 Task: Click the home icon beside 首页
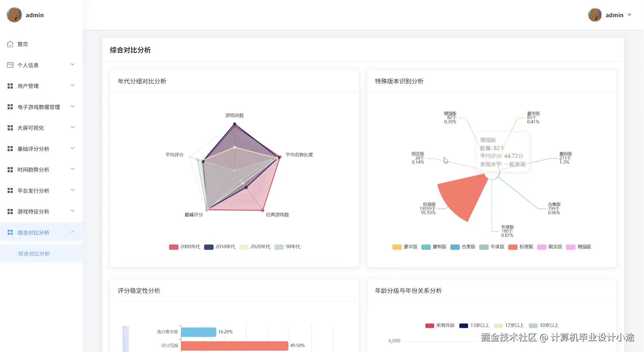pyautogui.click(x=10, y=44)
